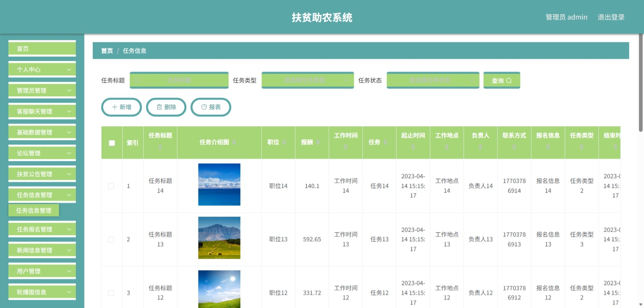Expand the 论坛管理 sidebar menu

(42, 153)
